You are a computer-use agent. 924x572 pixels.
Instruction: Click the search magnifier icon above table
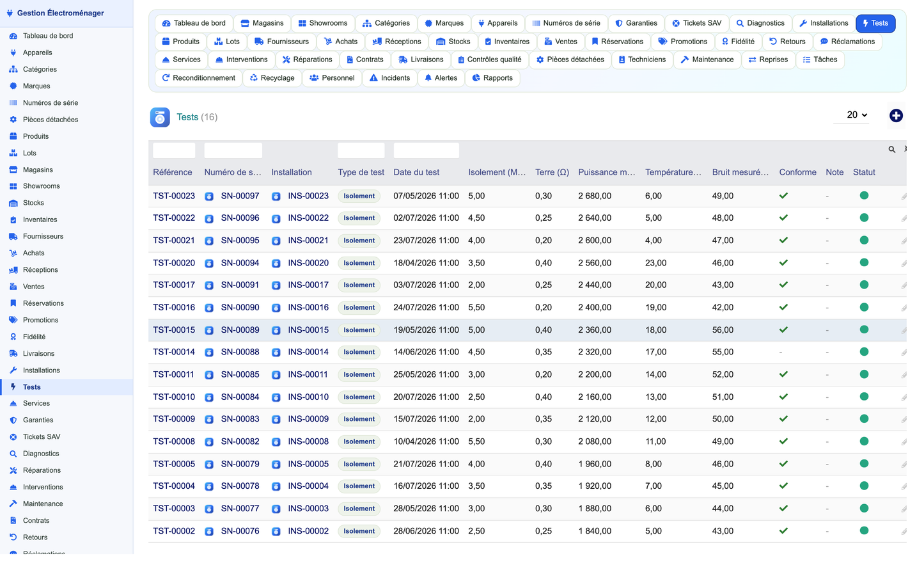tap(891, 150)
